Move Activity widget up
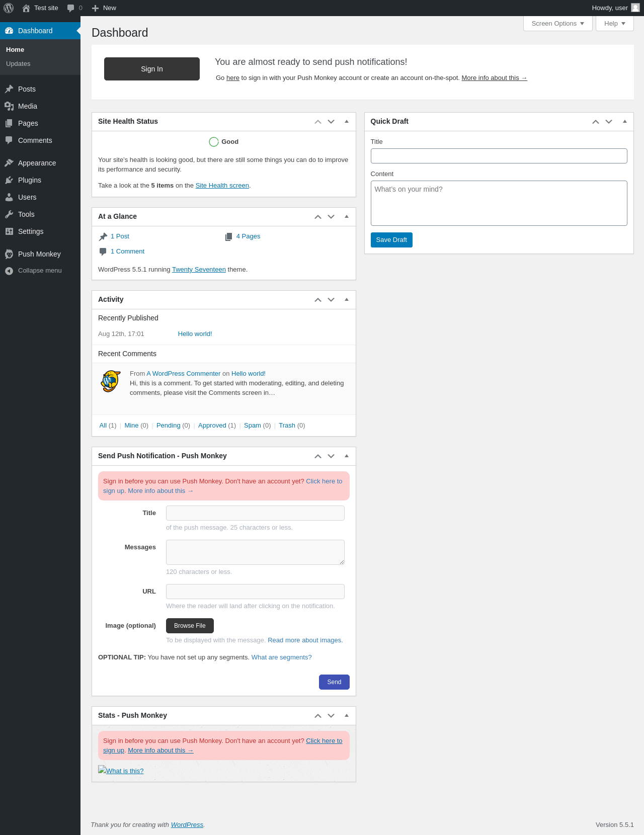 [318, 300]
